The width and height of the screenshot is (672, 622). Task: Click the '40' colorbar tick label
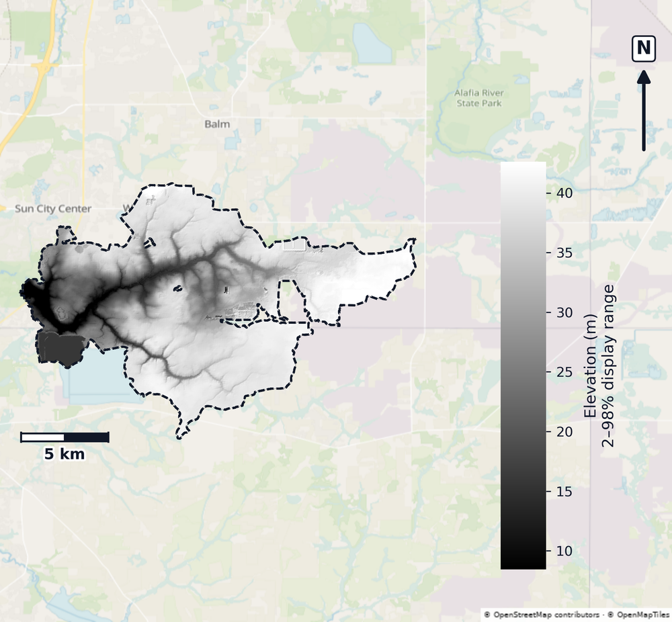click(564, 193)
